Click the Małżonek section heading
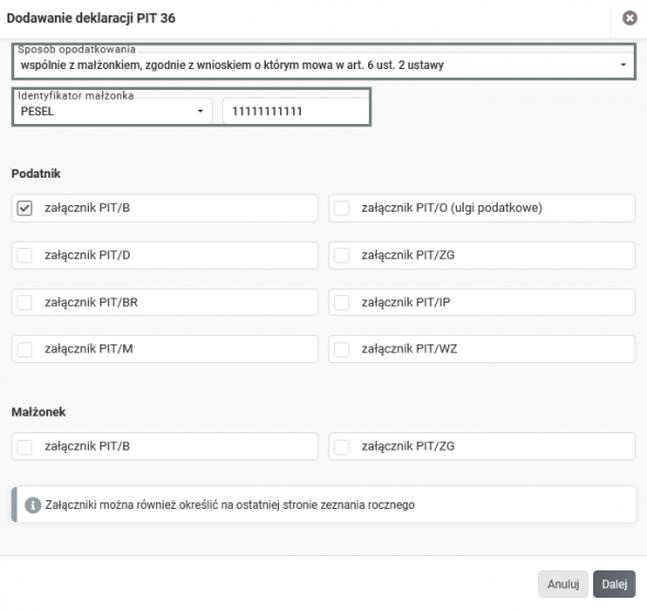647x611 pixels. [x=38, y=412]
